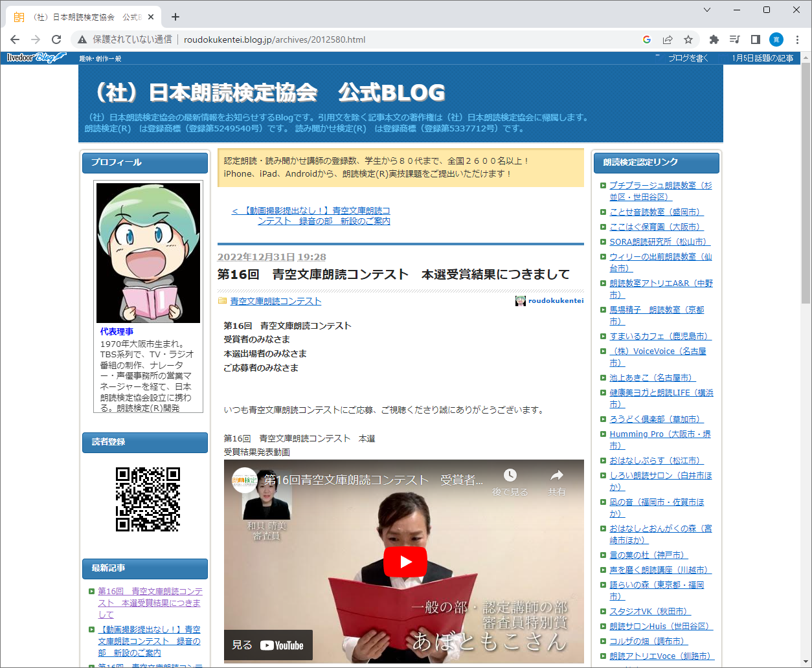The width and height of the screenshot is (812, 668).
Task: Open 凪の音(福岡市・佐賀市ほか) link
Action: coord(657,507)
